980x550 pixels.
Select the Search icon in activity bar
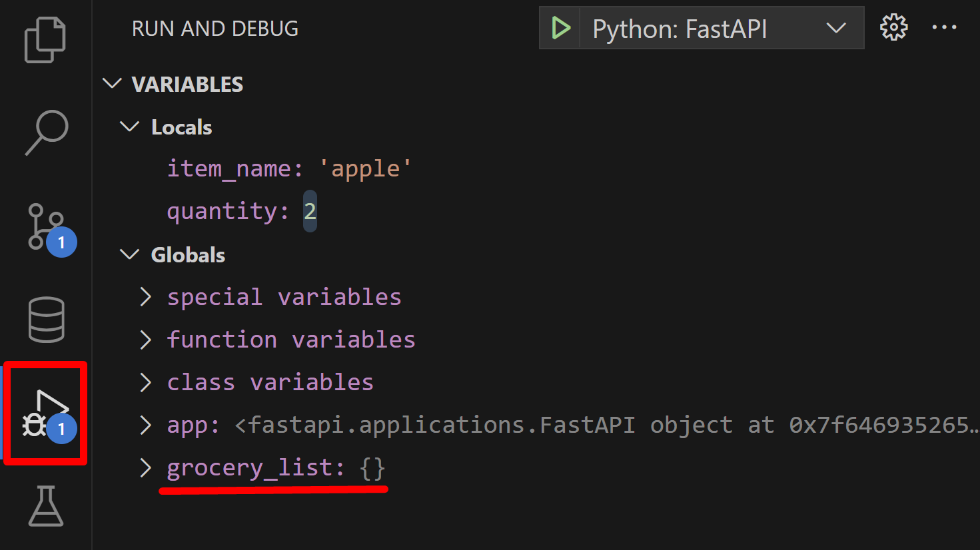(x=45, y=132)
